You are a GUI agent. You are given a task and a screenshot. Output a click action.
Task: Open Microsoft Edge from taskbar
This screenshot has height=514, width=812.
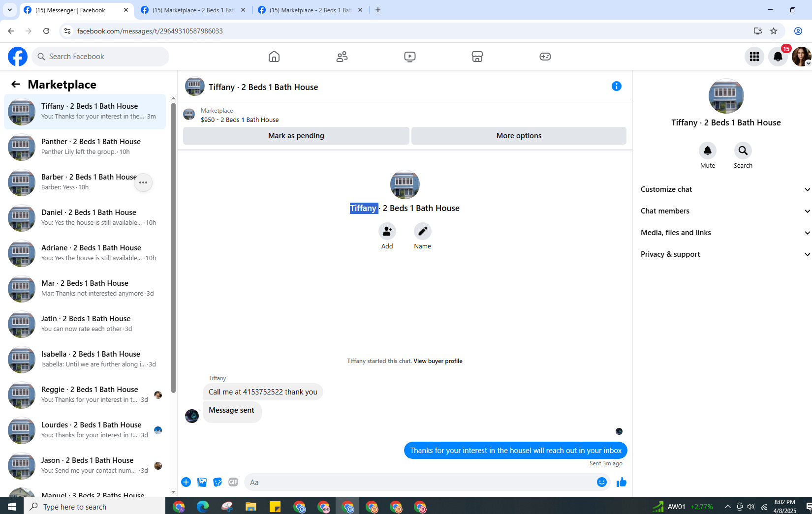(203, 507)
